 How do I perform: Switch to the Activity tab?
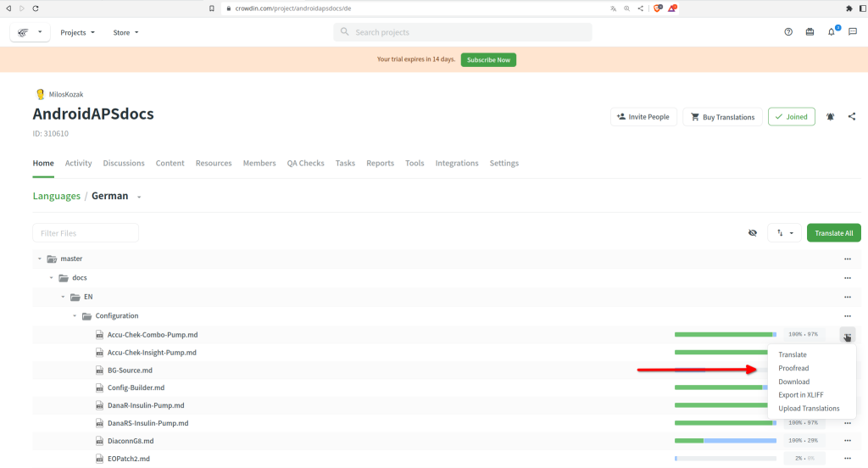click(x=78, y=164)
